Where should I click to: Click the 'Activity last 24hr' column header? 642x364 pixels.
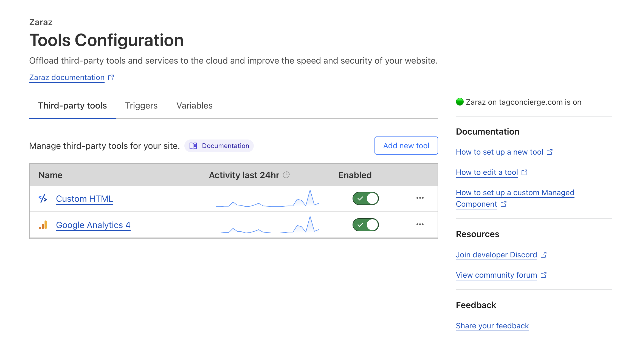point(244,175)
